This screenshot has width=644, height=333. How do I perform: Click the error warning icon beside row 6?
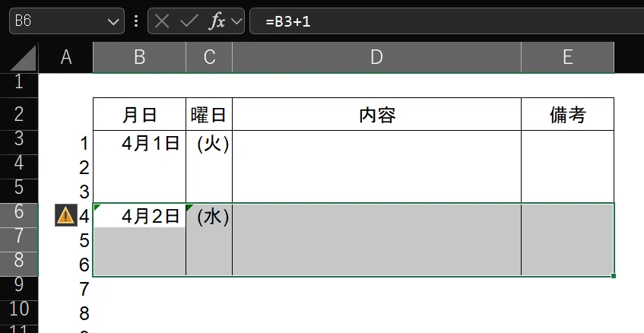tap(65, 216)
